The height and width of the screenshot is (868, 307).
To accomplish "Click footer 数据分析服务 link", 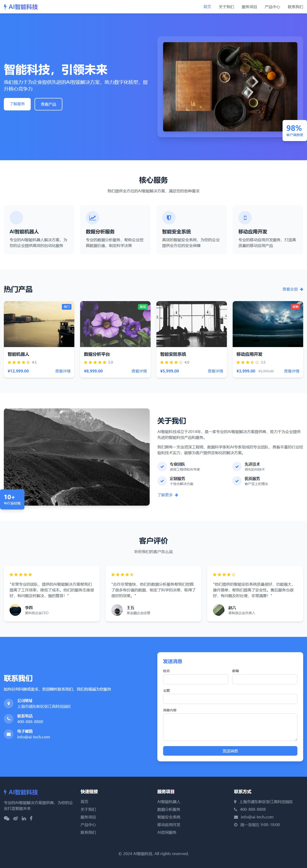I will pos(169,809).
